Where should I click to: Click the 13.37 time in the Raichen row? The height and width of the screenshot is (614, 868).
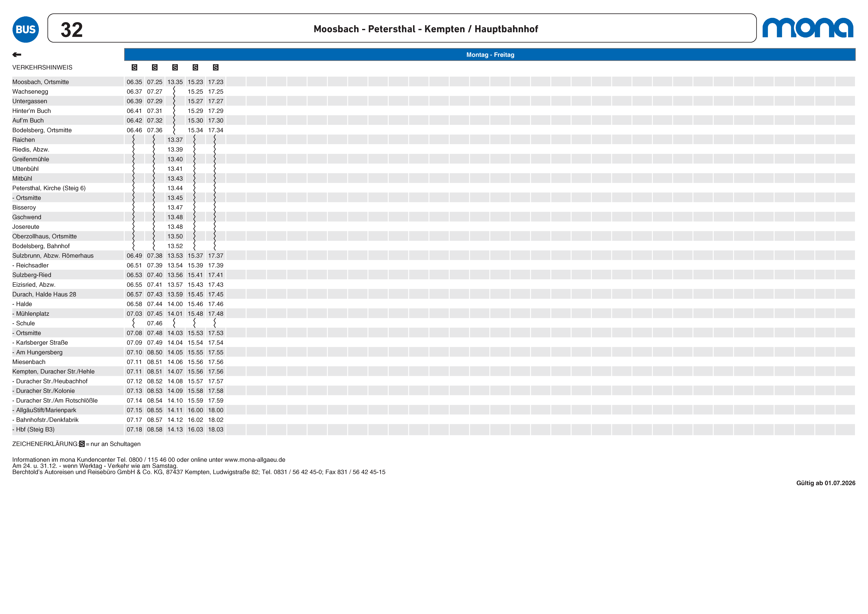coord(175,140)
